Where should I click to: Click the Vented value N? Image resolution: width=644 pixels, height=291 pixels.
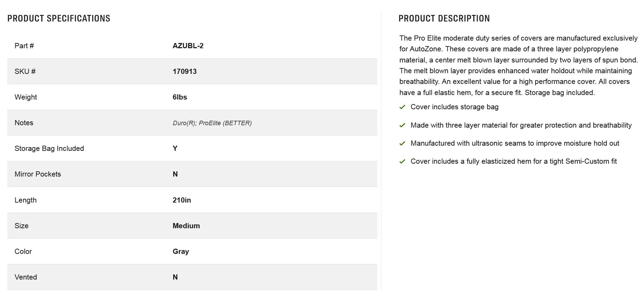coord(175,277)
